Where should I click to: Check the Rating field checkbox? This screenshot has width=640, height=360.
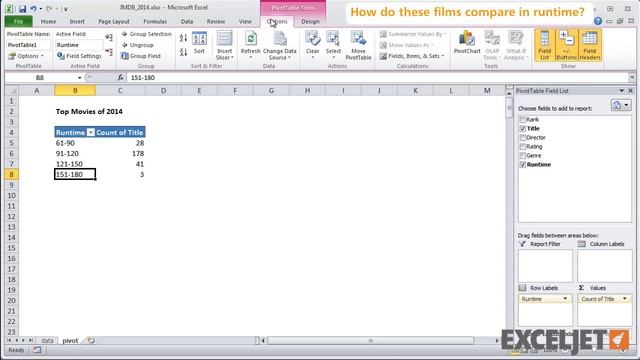tap(522, 147)
